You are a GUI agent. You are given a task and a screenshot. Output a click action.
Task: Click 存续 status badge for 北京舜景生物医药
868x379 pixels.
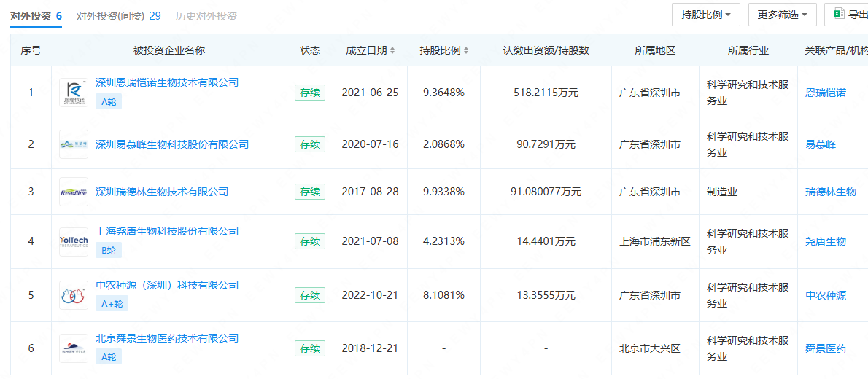point(310,348)
